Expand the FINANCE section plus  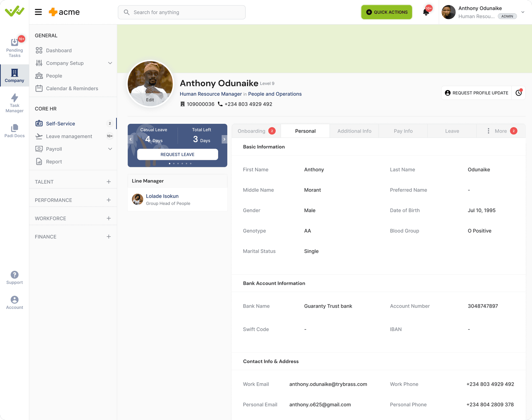click(109, 237)
